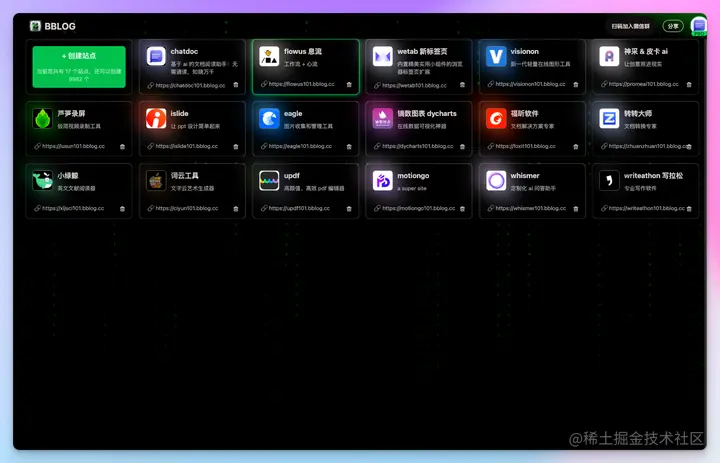Select the 'motiongo' card title
The height and width of the screenshot is (463, 720).
[x=413, y=175]
